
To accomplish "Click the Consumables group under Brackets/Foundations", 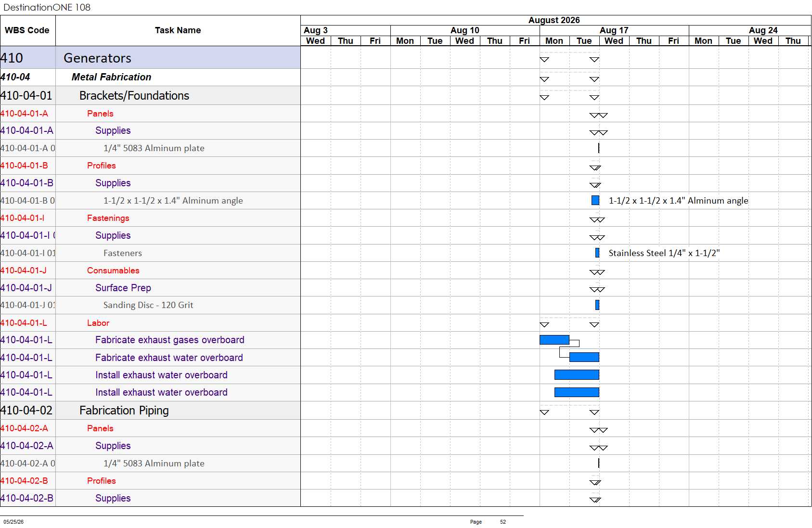I will pos(113,270).
